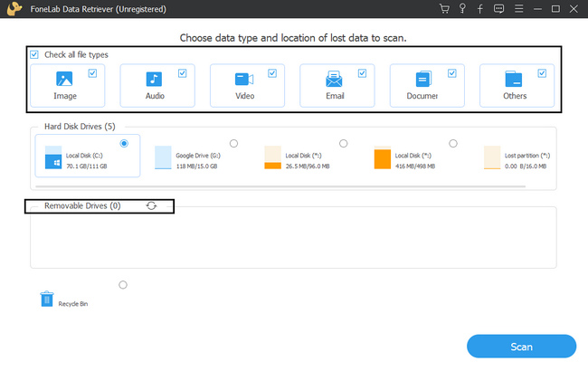Select the Google Drive (G:) radio button
This screenshot has height=371, width=588.
[x=233, y=143]
